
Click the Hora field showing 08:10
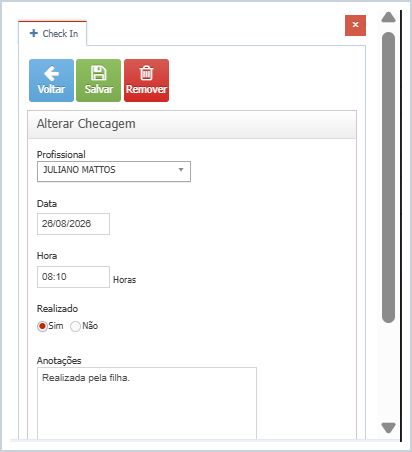pyautogui.click(x=73, y=277)
